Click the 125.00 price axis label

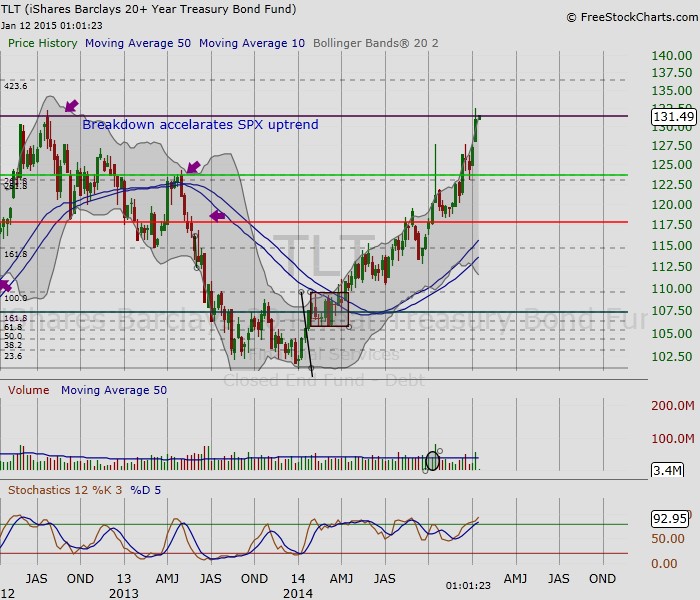pyautogui.click(x=672, y=165)
